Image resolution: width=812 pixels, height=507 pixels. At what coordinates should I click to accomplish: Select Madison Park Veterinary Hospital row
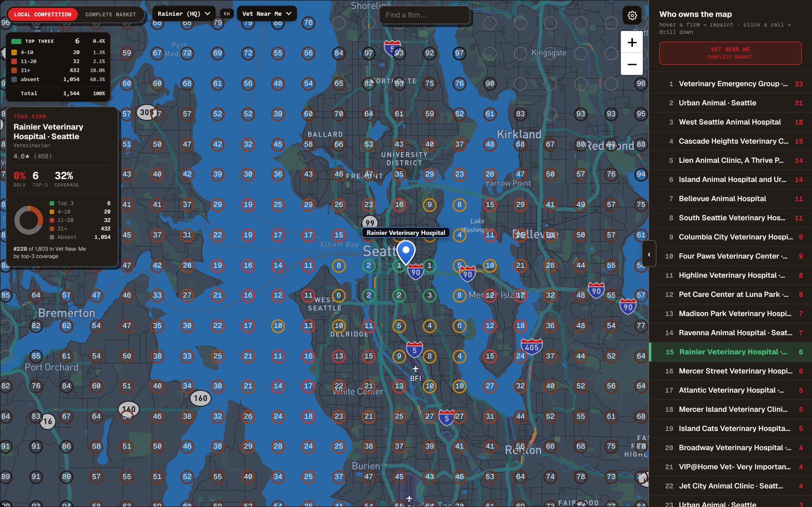[731, 314]
